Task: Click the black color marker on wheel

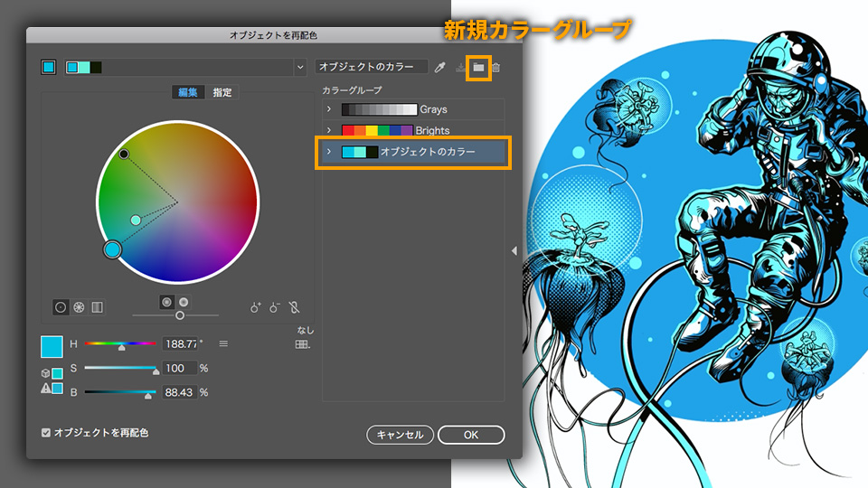Action: click(124, 154)
